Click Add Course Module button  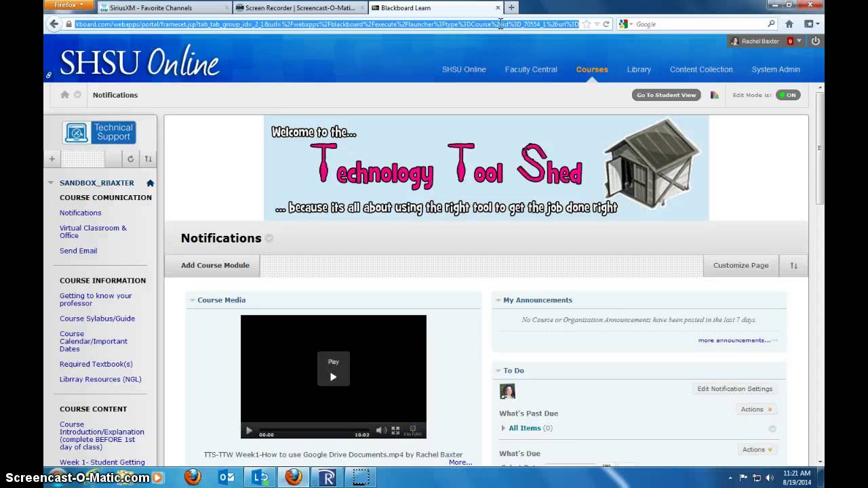(215, 266)
